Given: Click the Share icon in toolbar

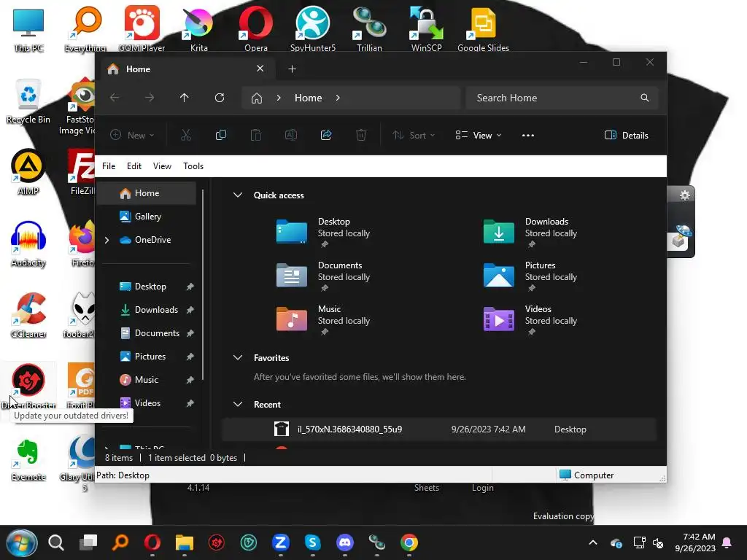Looking at the screenshot, I should click(x=326, y=135).
